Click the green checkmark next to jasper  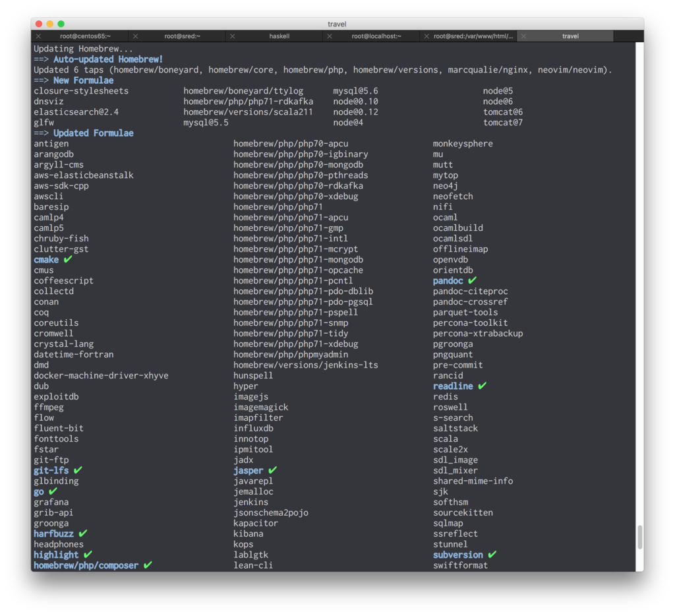click(272, 470)
